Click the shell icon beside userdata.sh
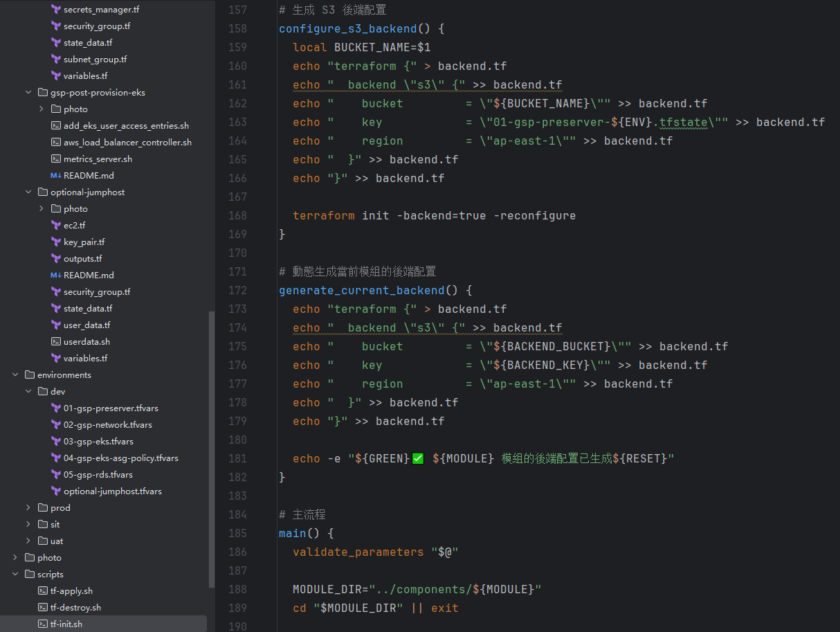840x632 pixels. point(56,342)
